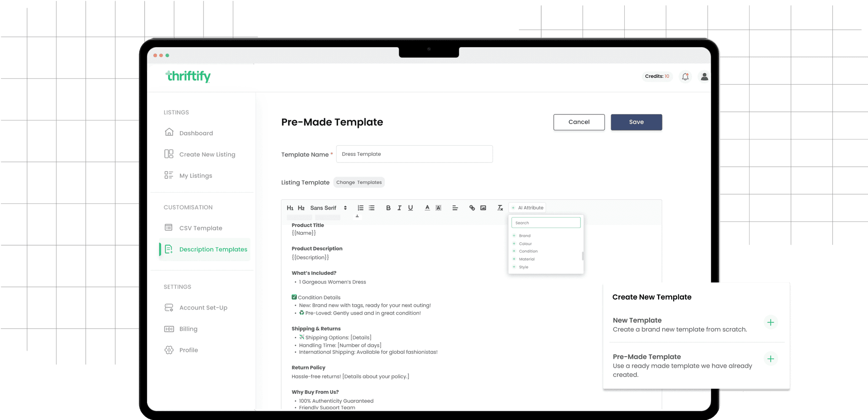Insert a hyperlink

(x=472, y=208)
